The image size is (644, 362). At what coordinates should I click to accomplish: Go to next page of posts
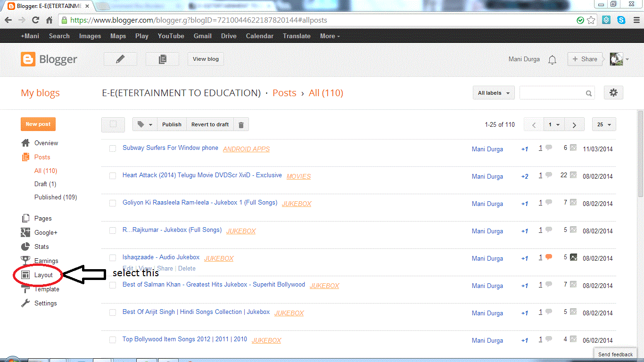click(574, 125)
